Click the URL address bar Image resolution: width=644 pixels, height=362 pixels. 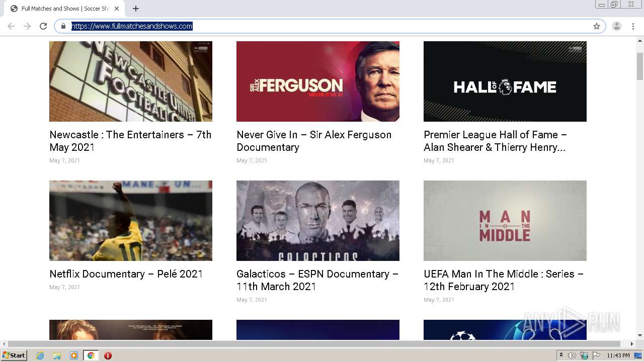point(330,26)
